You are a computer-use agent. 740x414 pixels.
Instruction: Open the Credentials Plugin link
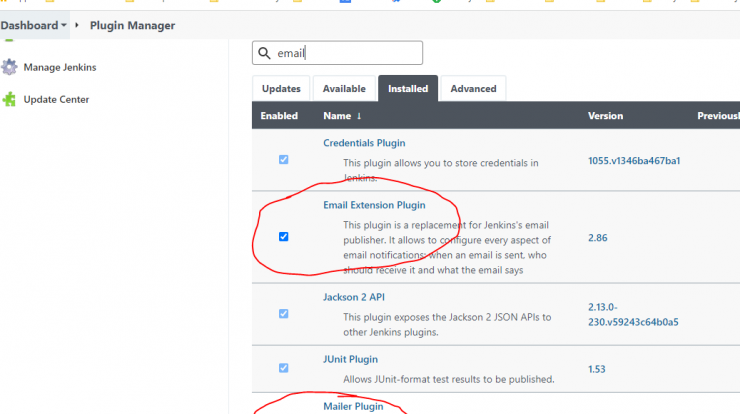tap(364, 143)
